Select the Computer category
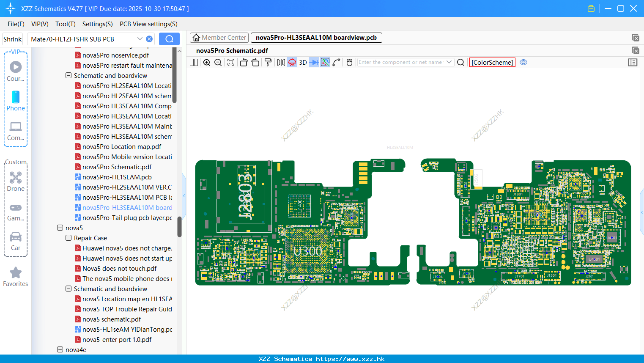This screenshot has height=363, width=644. (16, 131)
